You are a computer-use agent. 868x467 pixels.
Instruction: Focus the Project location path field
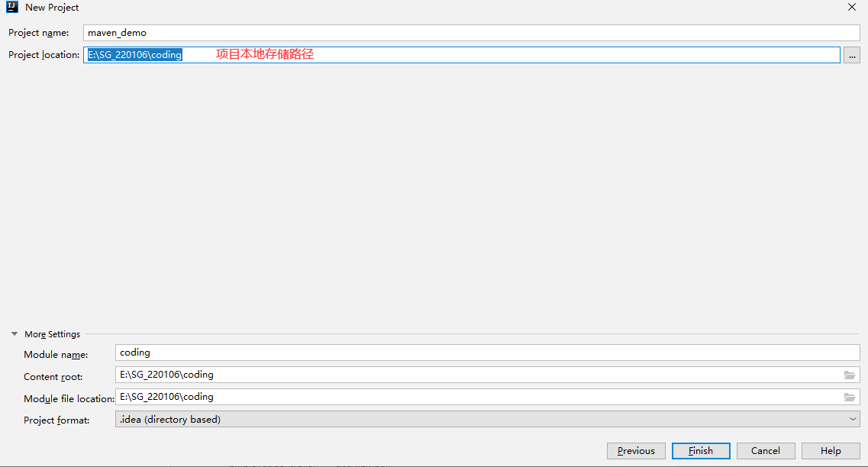pos(461,55)
